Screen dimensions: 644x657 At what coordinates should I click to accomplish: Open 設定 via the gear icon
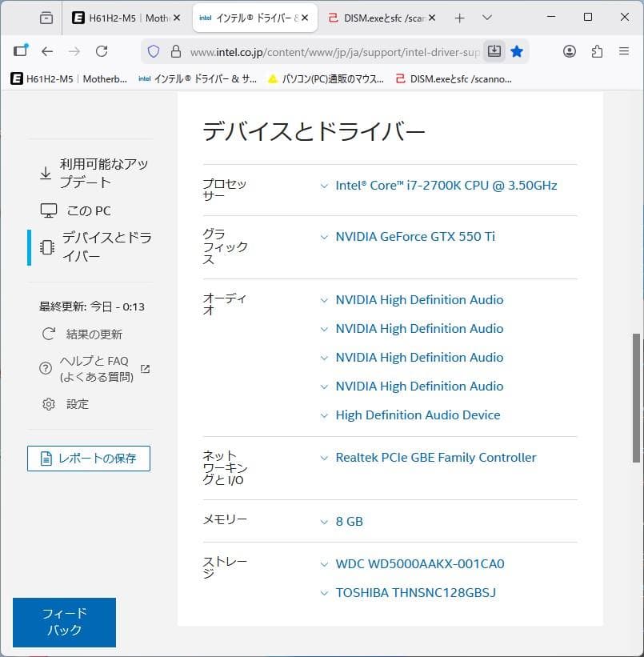click(x=49, y=404)
